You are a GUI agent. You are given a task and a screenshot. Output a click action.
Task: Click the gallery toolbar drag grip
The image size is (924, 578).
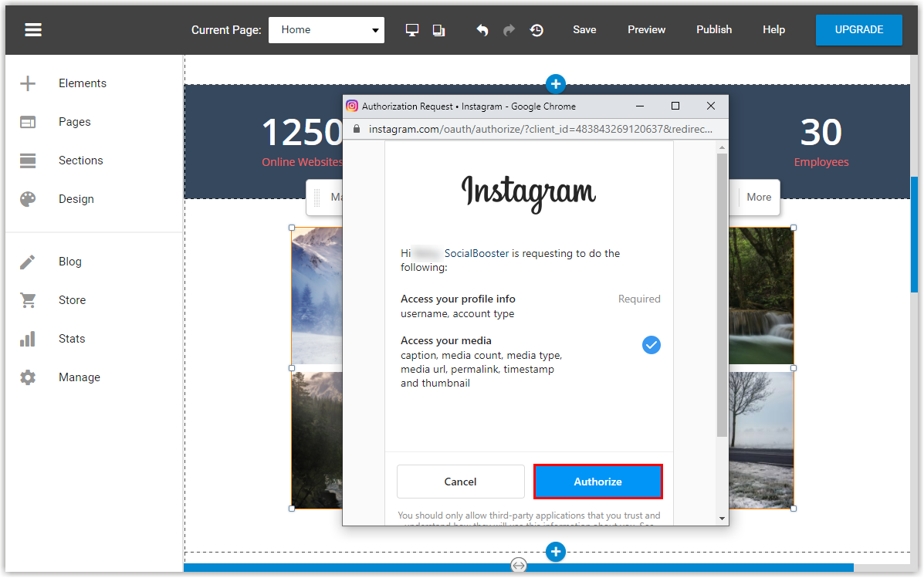[317, 198]
